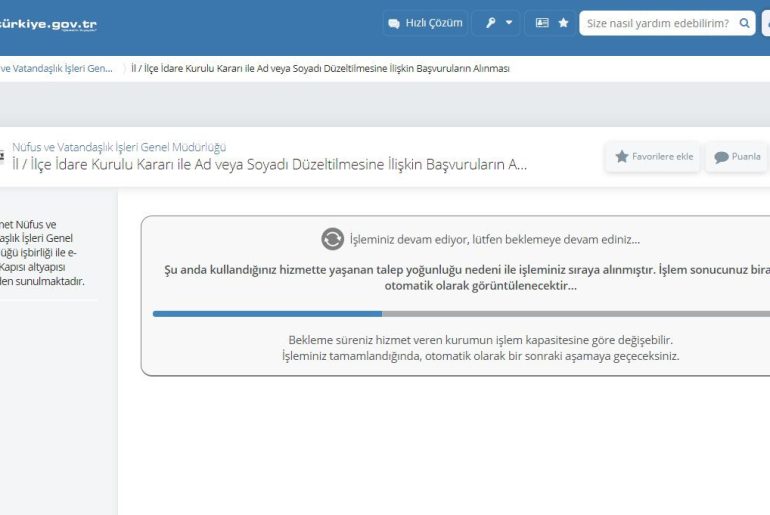The width and height of the screenshot is (770, 515).
Task: Click the magnifier search icon
Action: 744,23
